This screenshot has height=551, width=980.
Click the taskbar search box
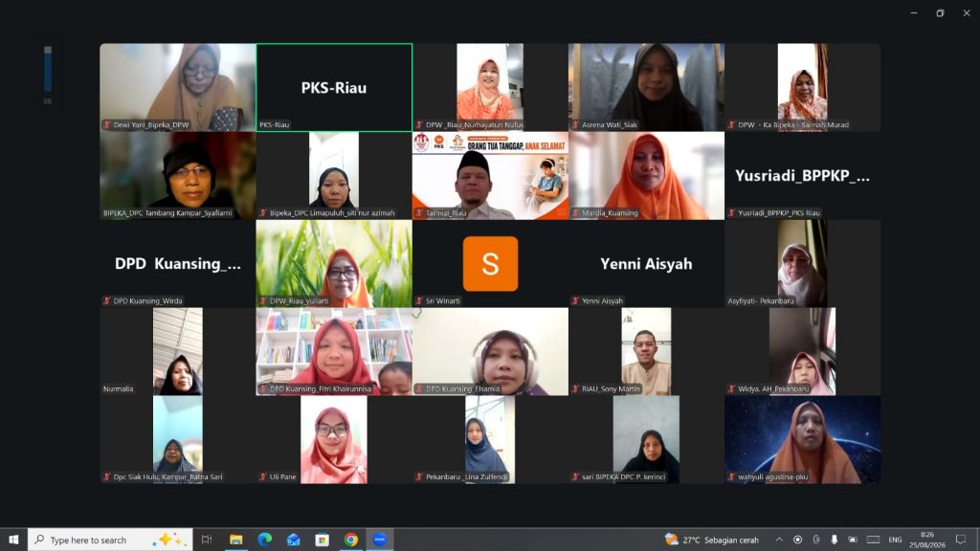[x=110, y=540]
